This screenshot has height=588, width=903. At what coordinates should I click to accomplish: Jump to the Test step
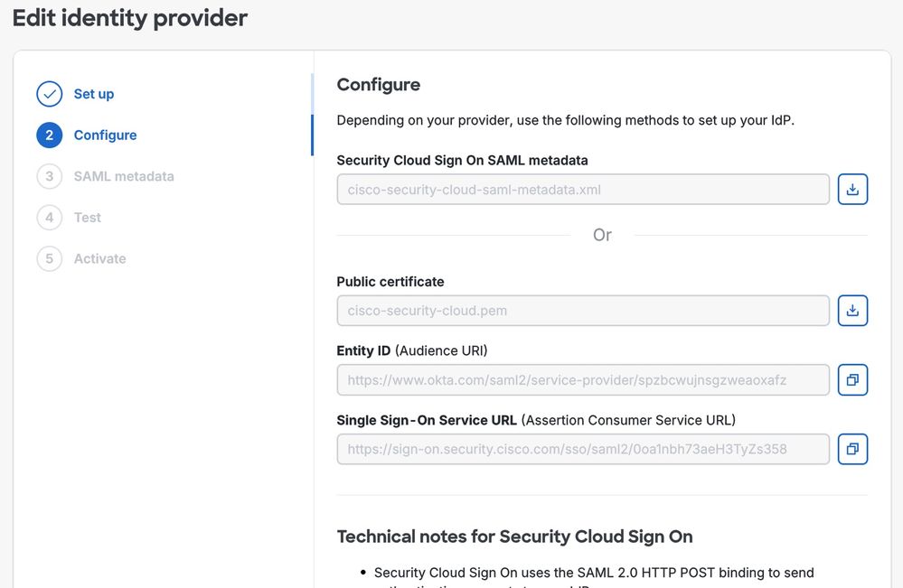pos(88,218)
